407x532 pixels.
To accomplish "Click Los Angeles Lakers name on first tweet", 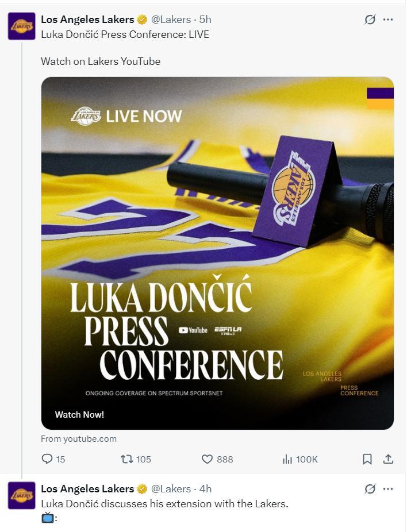I will (x=87, y=20).
